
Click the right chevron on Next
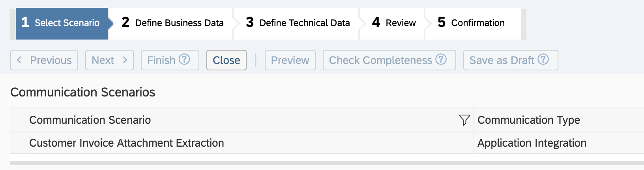125,60
